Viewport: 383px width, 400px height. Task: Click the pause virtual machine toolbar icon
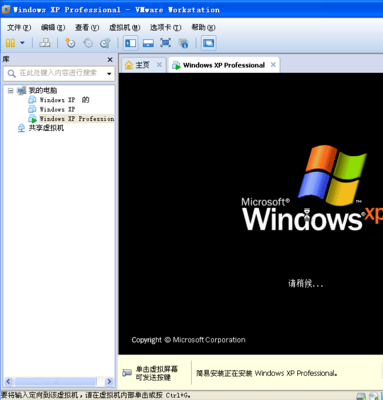[10, 43]
